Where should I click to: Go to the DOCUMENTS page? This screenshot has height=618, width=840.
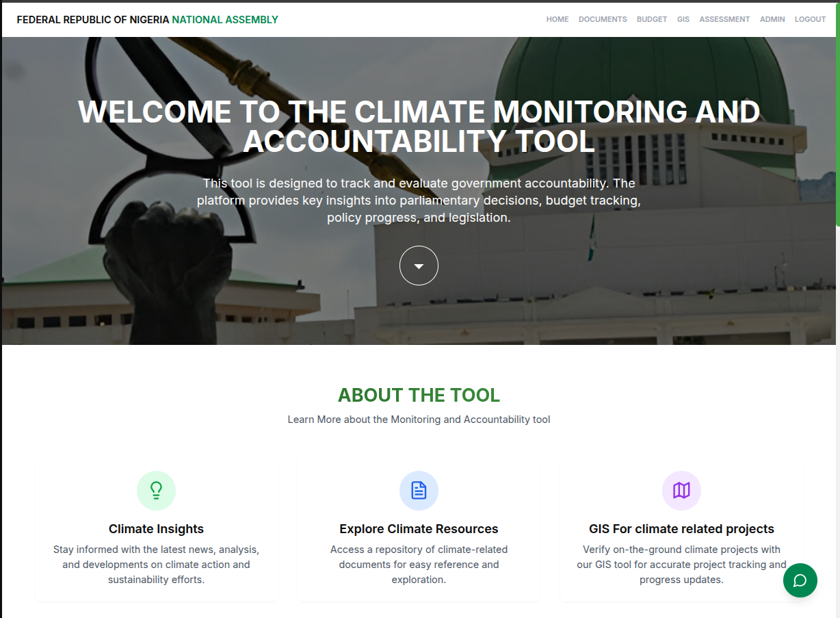coord(602,19)
